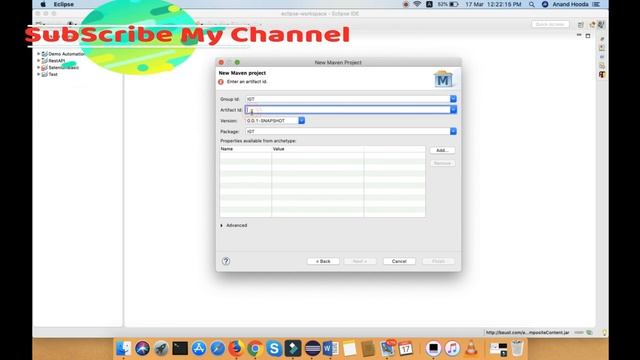Click the Wi-Fi status icon
Screen dimensions: 640x360
tap(417, 4)
